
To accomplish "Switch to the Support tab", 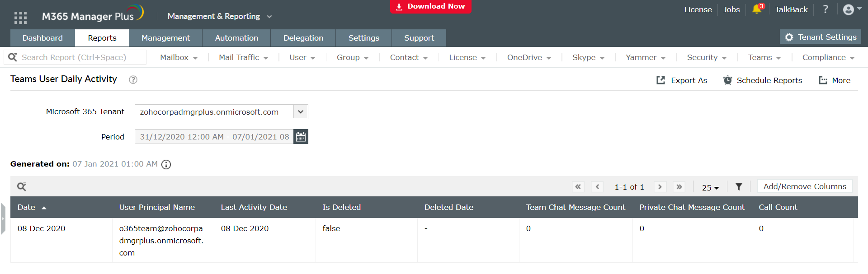I will point(419,38).
